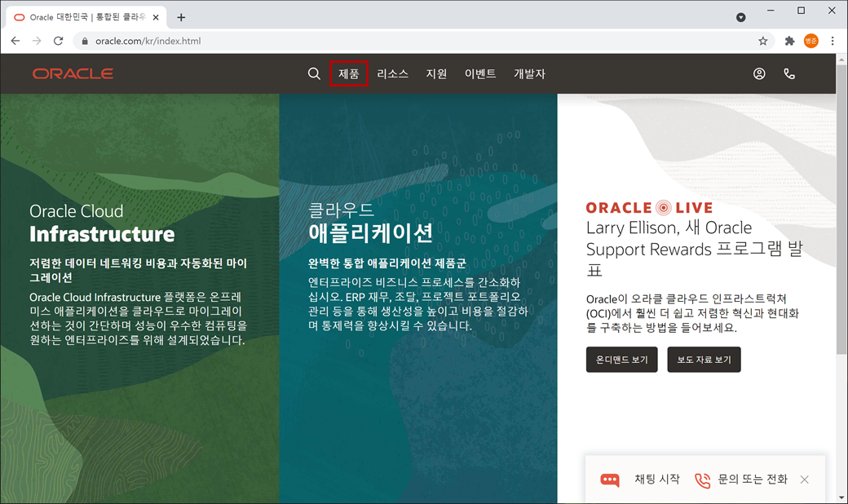Click the phone call icon in chat bar
The image size is (848, 504).
point(703,480)
